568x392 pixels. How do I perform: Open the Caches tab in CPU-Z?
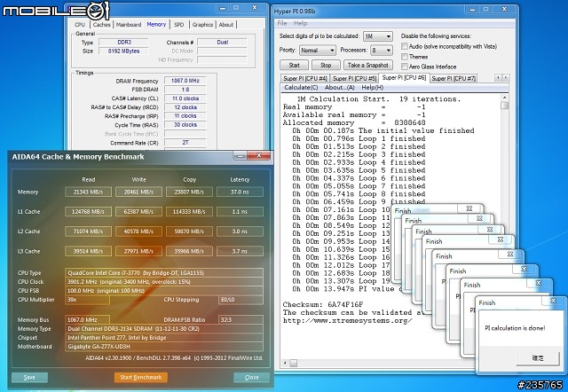[101, 25]
